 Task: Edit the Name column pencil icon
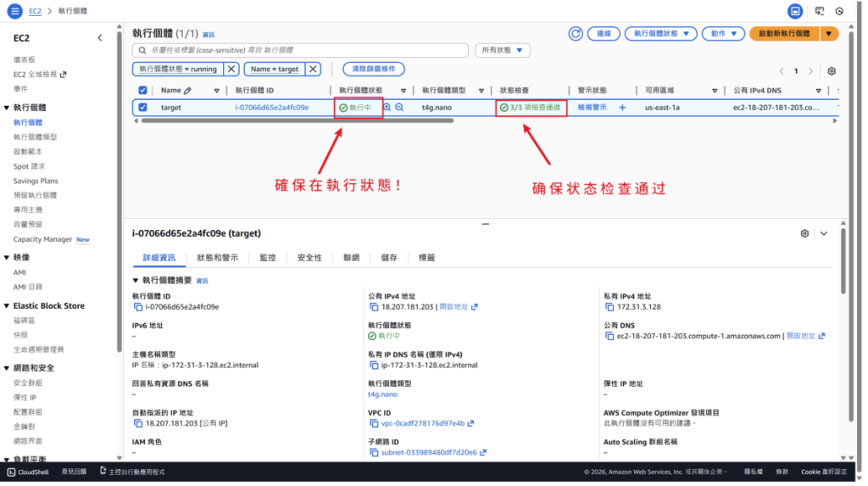point(189,91)
